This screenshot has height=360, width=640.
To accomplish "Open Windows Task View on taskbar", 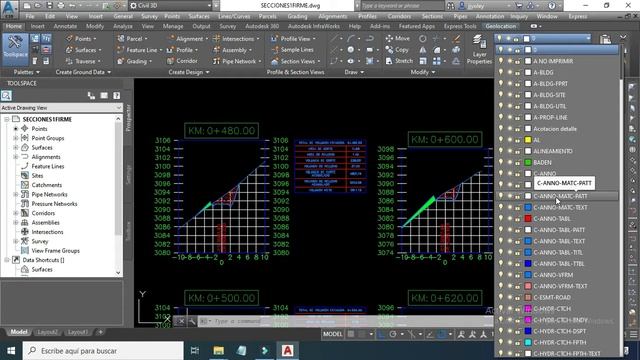I will [x=195, y=351].
